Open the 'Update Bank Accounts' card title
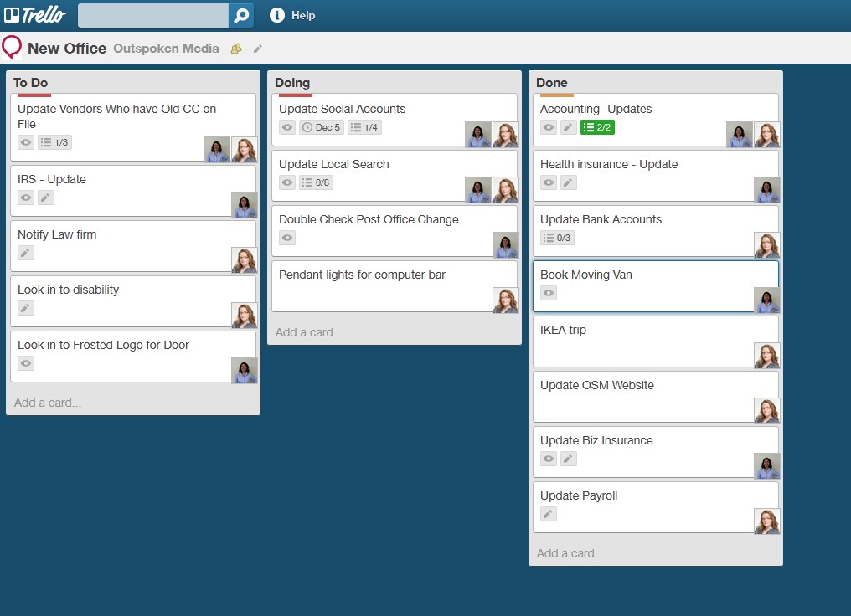 coord(601,219)
